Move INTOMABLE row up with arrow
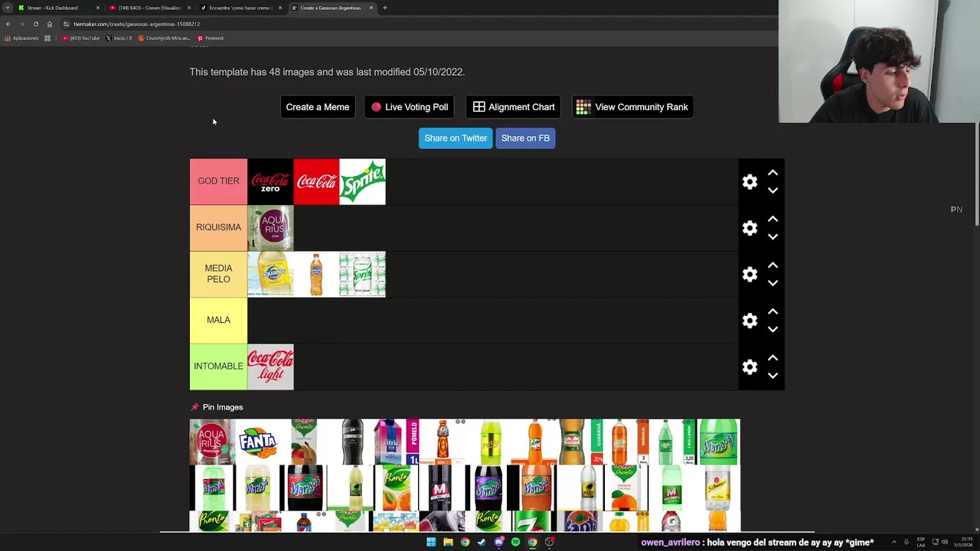The height and width of the screenshot is (551, 980). point(773,357)
